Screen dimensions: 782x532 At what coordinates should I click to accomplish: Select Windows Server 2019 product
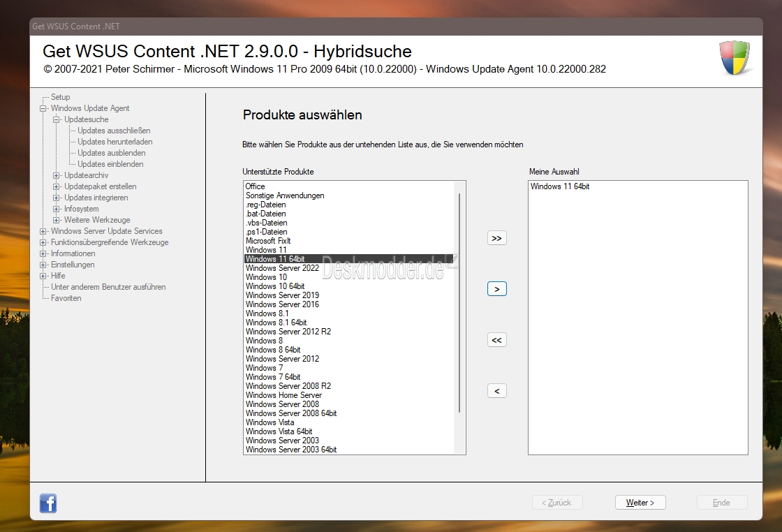(x=349, y=295)
